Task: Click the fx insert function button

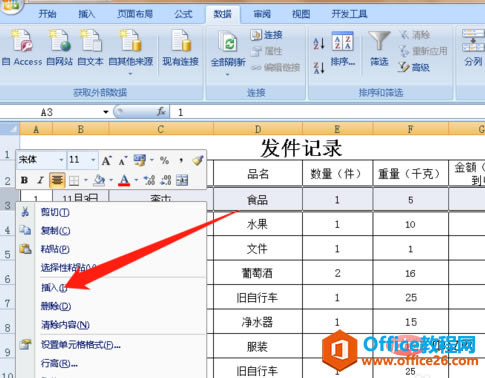Action: pos(161,112)
